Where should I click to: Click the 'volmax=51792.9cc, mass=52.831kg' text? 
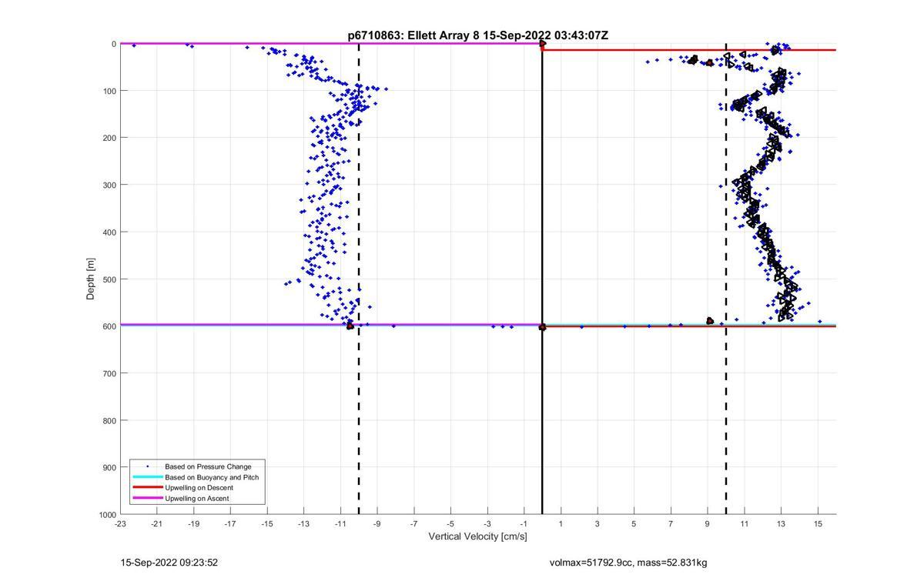click(x=628, y=563)
